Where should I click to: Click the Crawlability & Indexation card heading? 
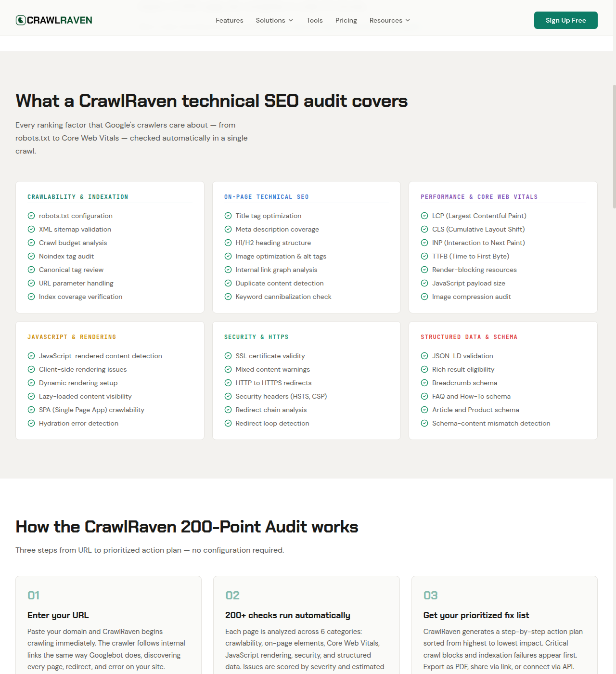click(x=78, y=197)
